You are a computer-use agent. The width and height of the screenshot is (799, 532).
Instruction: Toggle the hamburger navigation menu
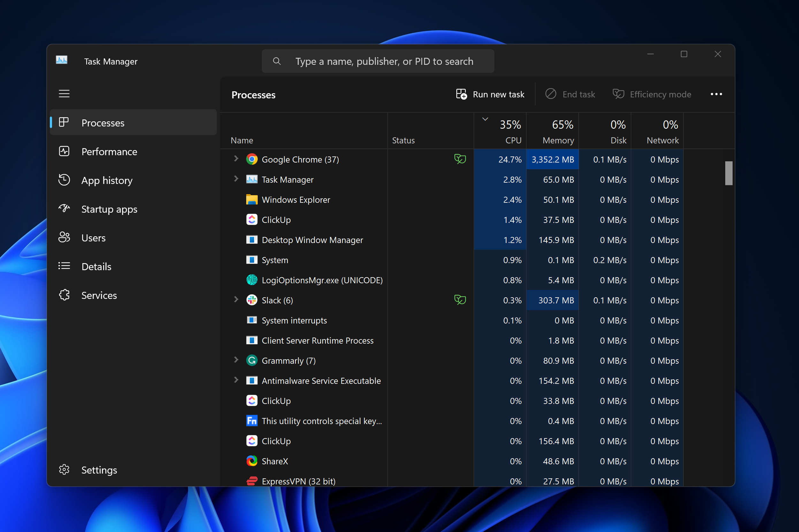pyautogui.click(x=64, y=94)
